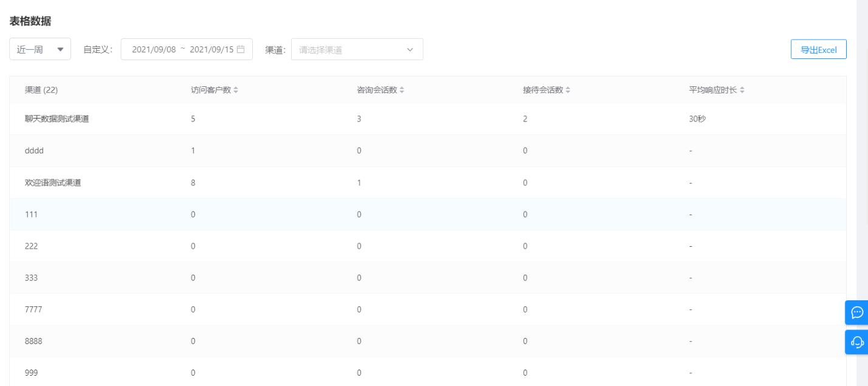
Task: Open the 请选择渠道 channel dropdown
Action: 357,49
